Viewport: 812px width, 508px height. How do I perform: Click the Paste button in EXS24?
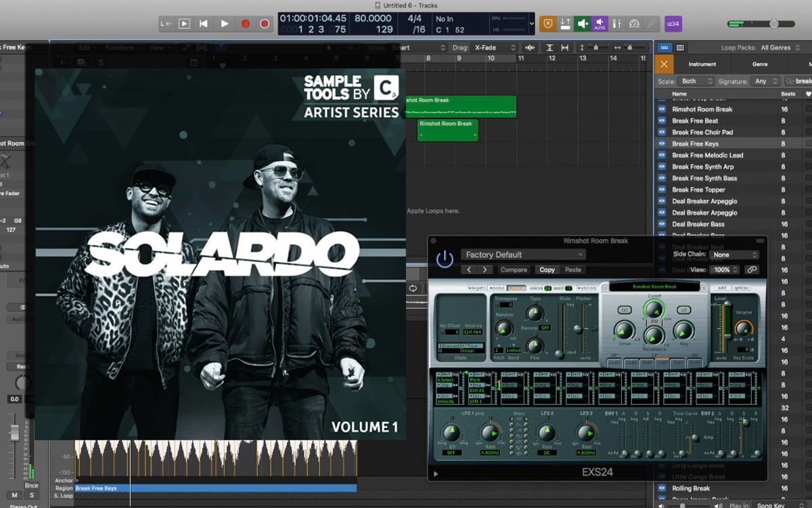573,270
